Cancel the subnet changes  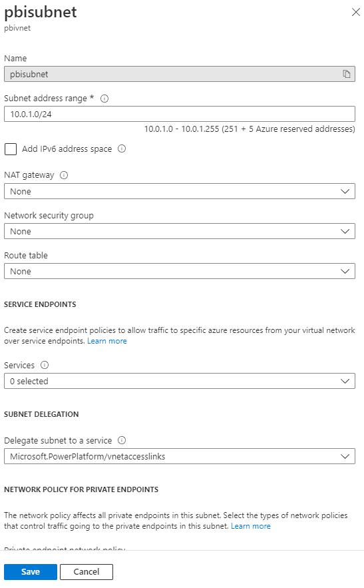pos(87,572)
